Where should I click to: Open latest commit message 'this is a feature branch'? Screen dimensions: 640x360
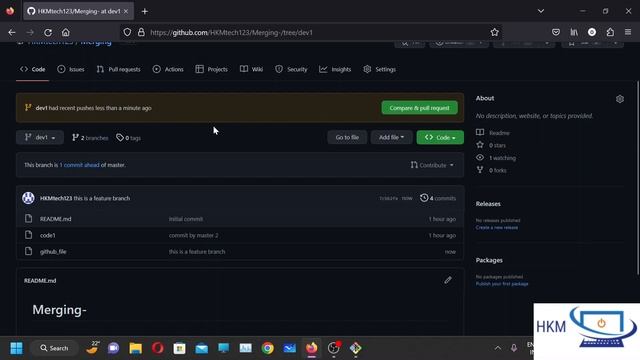click(x=102, y=198)
